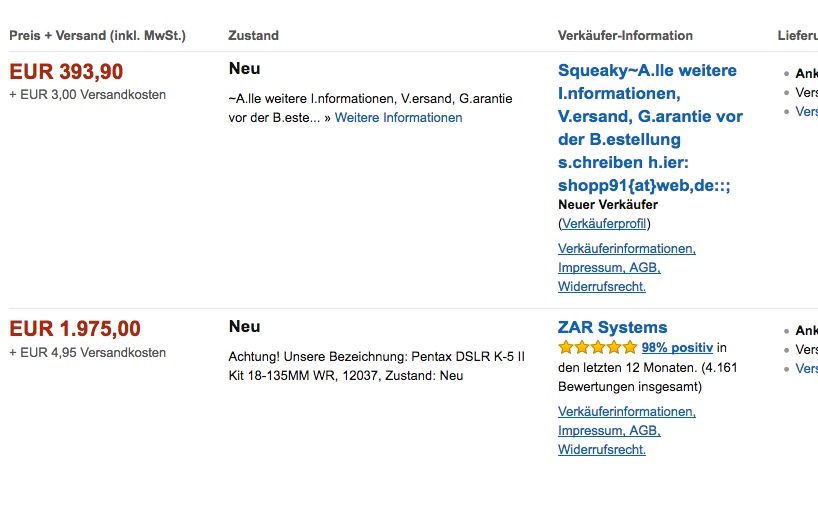Open Verkäuferinformationen link for ZAR Systems

click(x=627, y=411)
